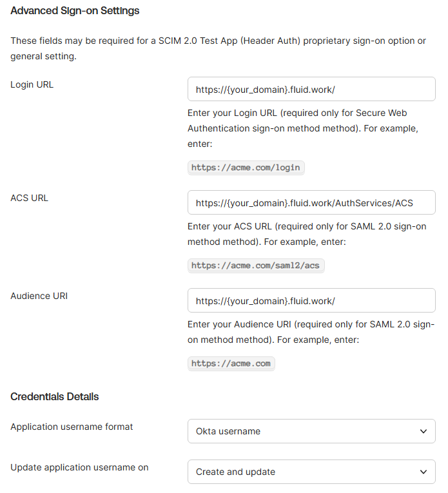448x493 pixels.
Task: Click the Advanced Sign-on Settings heading
Action: pyautogui.click(x=75, y=11)
